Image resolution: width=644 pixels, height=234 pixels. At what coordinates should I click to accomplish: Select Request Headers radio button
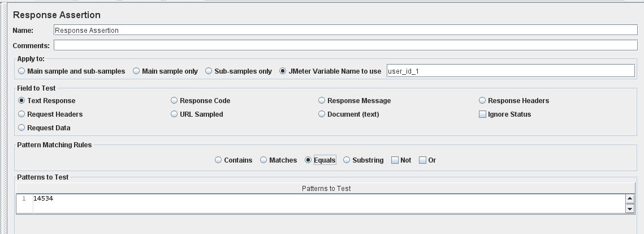tap(22, 114)
